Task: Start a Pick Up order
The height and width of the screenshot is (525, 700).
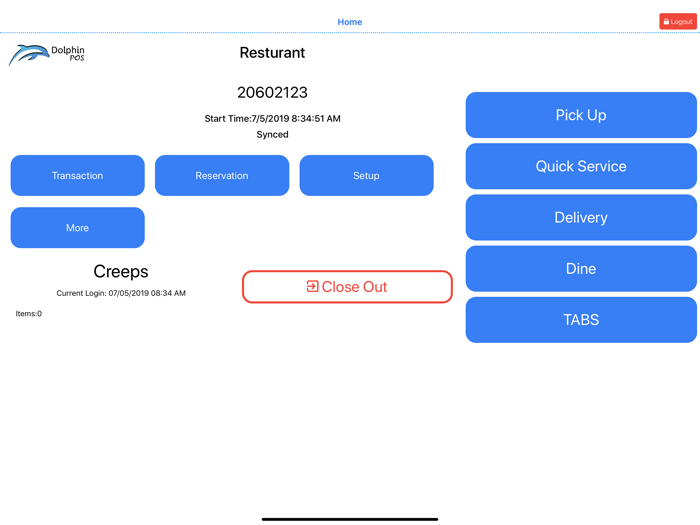Action: (581, 115)
